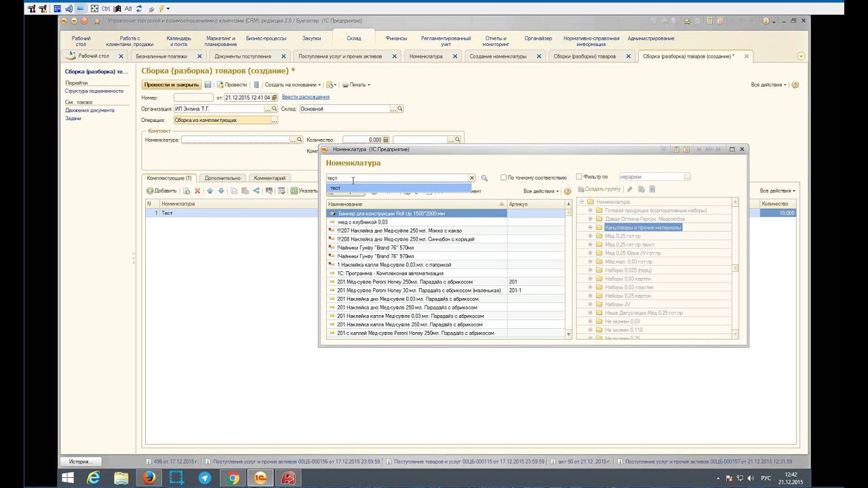Click the magnifier next to kit Номенклатура field
868x488 pixels.
coord(300,140)
